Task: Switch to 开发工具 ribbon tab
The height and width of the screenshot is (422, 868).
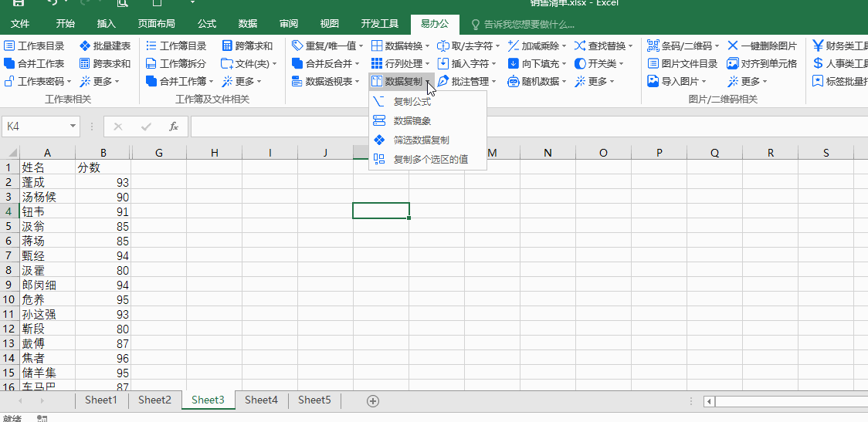Action: 380,24
